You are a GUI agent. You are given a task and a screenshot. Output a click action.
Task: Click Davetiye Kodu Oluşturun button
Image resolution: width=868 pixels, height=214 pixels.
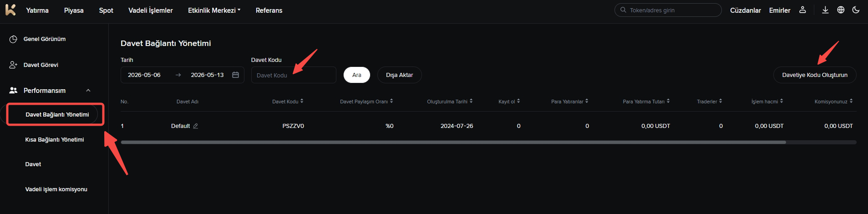815,75
